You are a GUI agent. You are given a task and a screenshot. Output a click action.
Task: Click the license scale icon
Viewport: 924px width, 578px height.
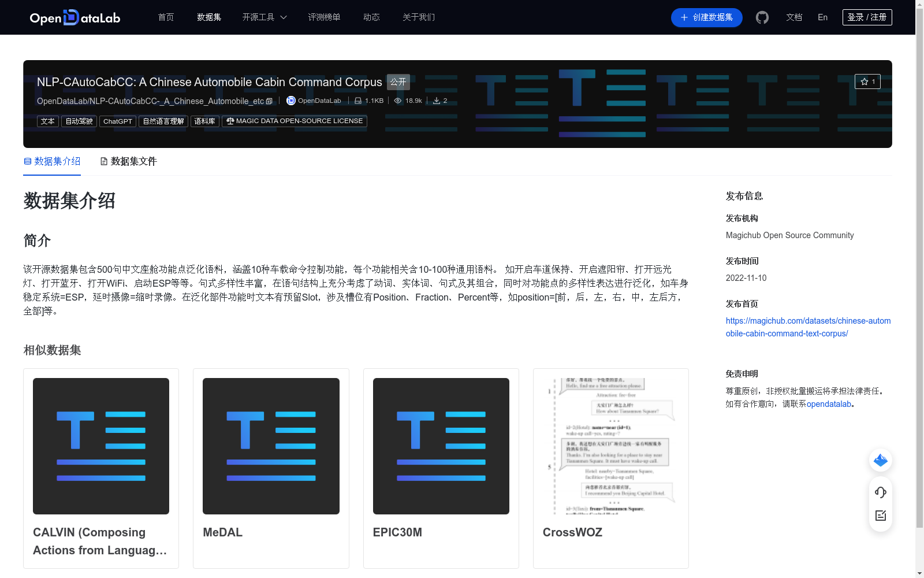coord(230,121)
